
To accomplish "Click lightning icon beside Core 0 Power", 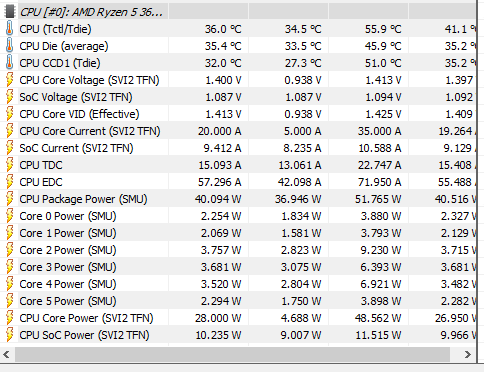I will [x=10, y=216].
